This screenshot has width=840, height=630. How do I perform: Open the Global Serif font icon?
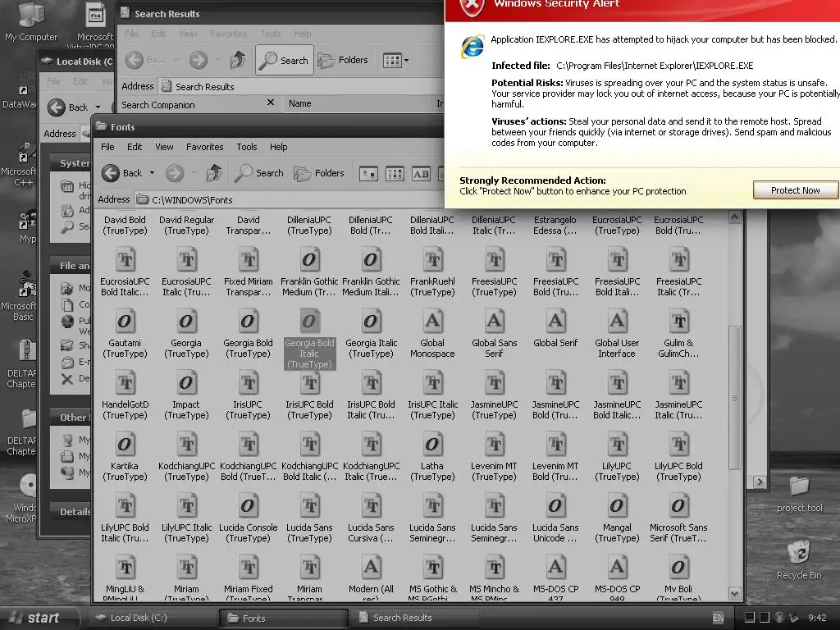[555, 321]
